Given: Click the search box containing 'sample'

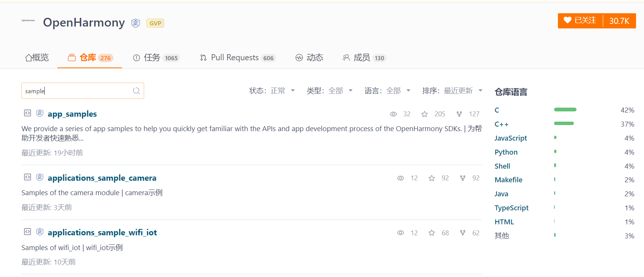Looking at the screenshot, I should (x=83, y=91).
